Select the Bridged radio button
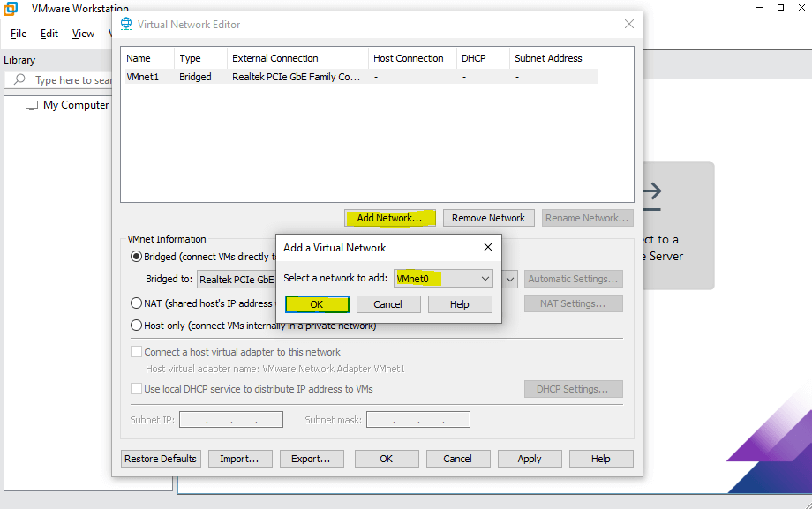 (136, 257)
